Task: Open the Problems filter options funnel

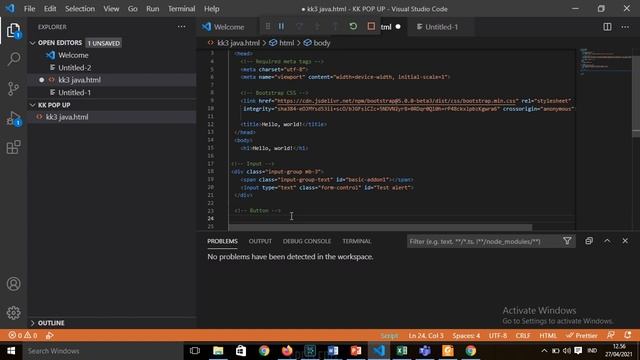Action: point(567,241)
